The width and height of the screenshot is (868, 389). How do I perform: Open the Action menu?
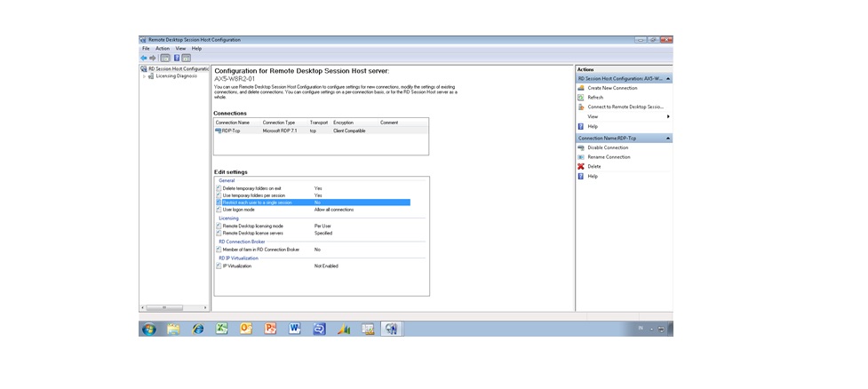tap(163, 49)
